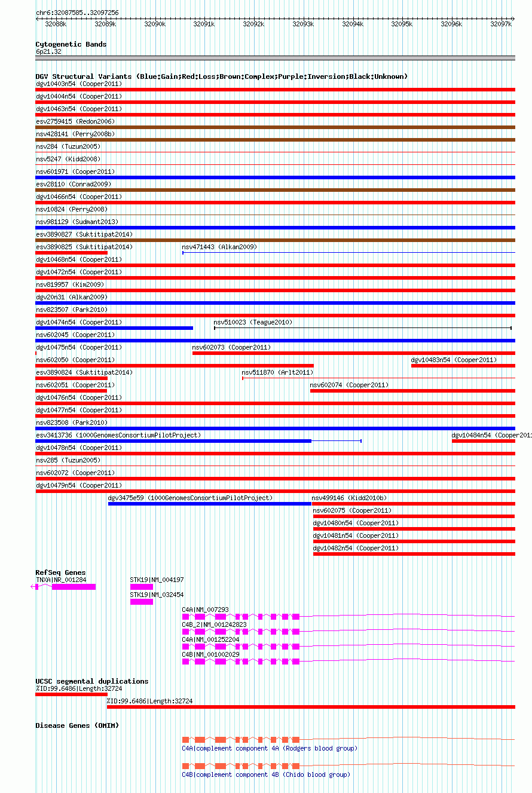Image resolution: width=532 pixels, height=793 pixels.
Task: Click C4B complement component 4B (Chido) link
Action: (x=266, y=774)
